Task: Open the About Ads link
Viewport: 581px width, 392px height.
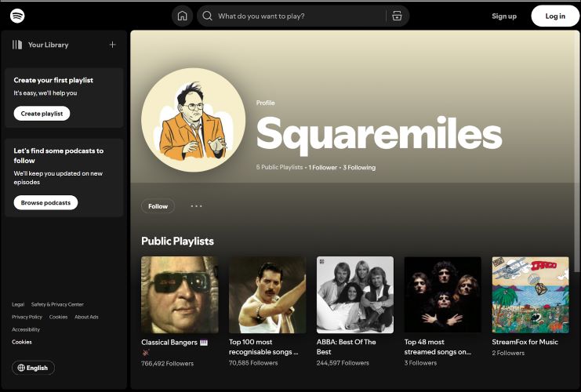Action: [86, 318]
